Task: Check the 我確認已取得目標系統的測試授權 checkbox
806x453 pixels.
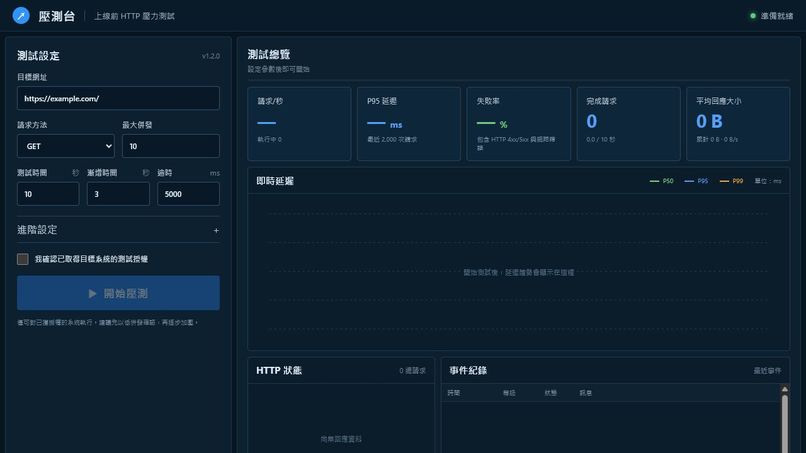Action: pos(23,259)
